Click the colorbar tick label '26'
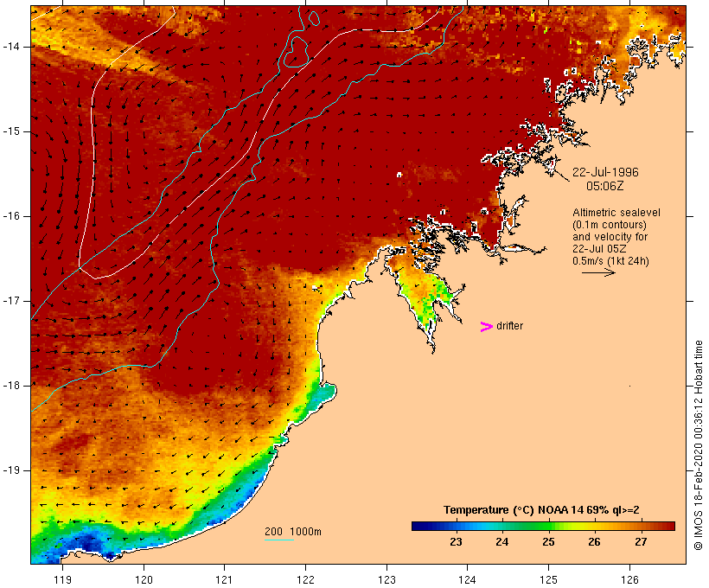This screenshot has height=588, width=709. coord(594,542)
